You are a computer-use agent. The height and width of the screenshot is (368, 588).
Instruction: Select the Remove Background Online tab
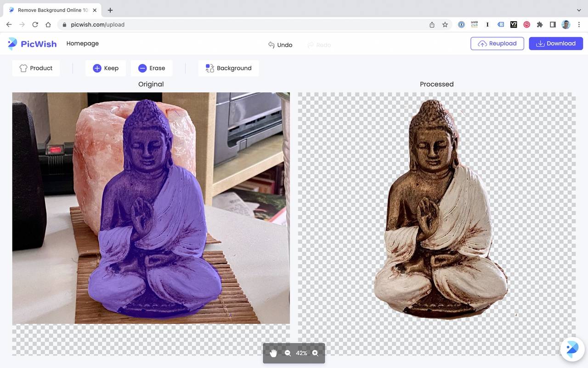pyautogui.click(x=51, y=10)
